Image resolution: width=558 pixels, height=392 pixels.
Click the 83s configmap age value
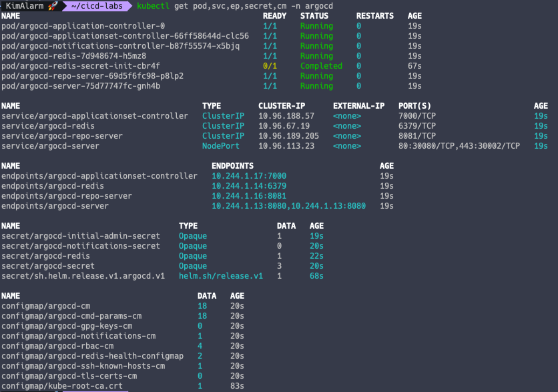pyautogui.click(x=237, y=385)
